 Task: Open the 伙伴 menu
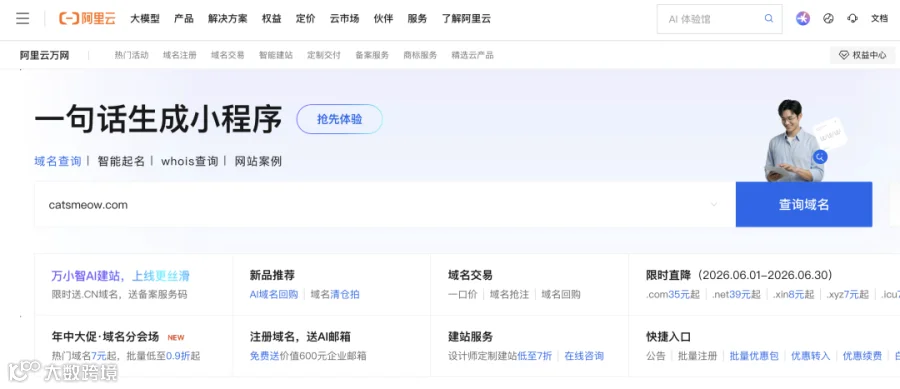383,19
